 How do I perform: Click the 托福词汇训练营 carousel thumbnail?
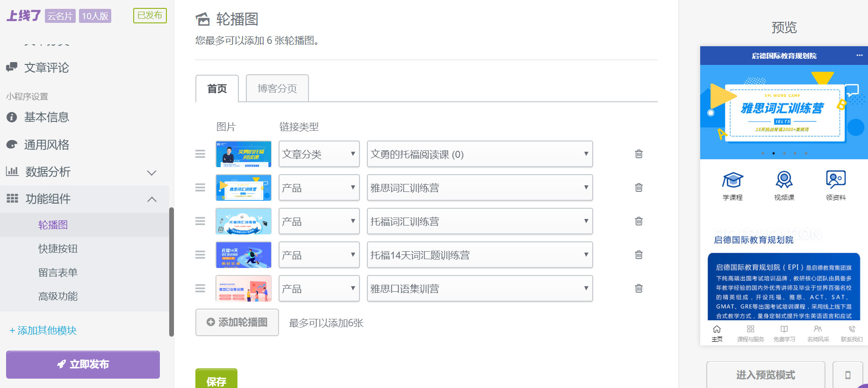[x=244, y=221]
